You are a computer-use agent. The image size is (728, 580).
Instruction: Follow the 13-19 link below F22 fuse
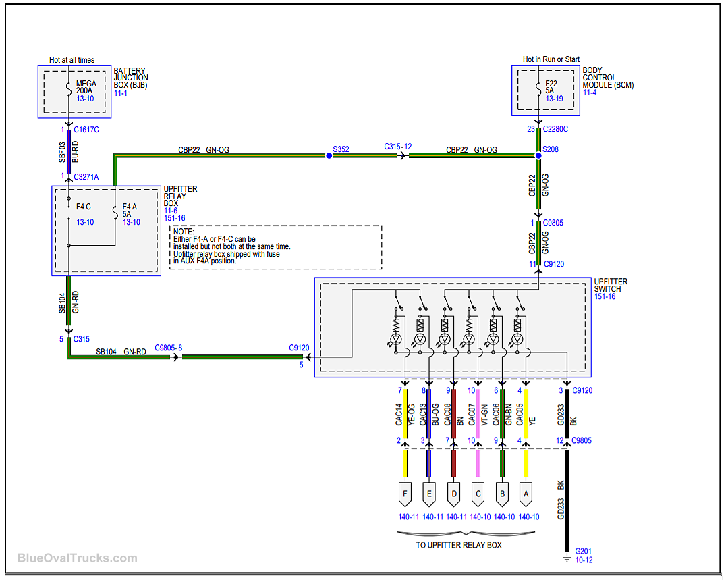pos(554,99)
